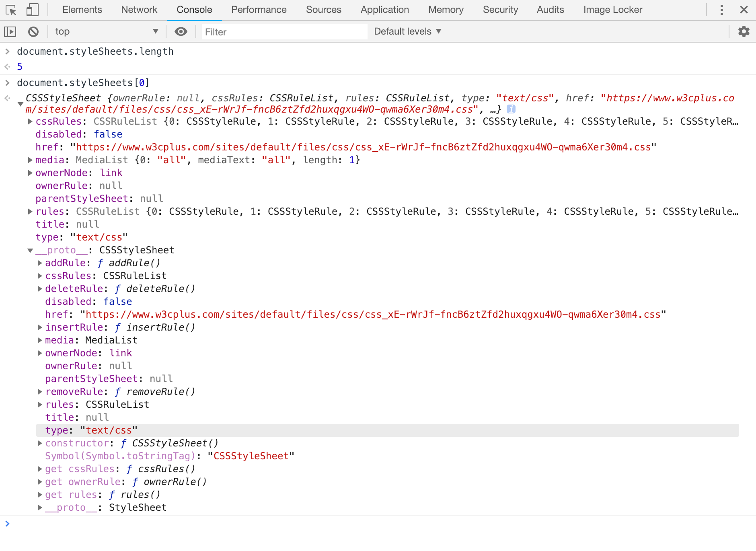Expand the top cssRules CSSRuleList entry
The width and height of the screenshot is (756, 551).
coord(30,121)
